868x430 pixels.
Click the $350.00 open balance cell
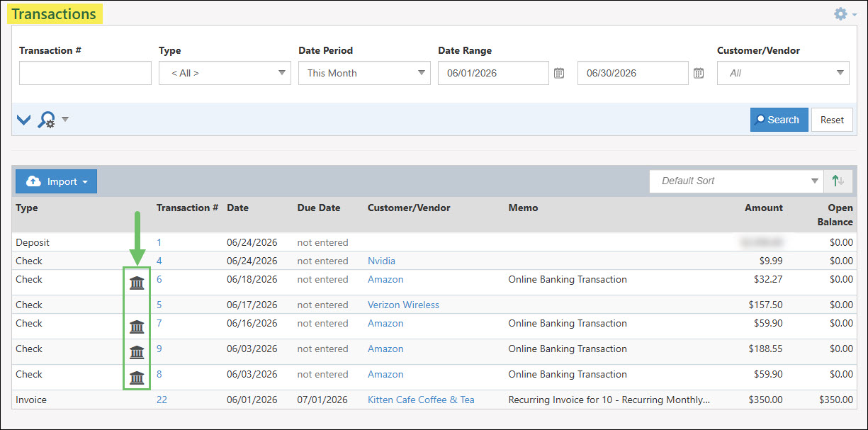836,400
